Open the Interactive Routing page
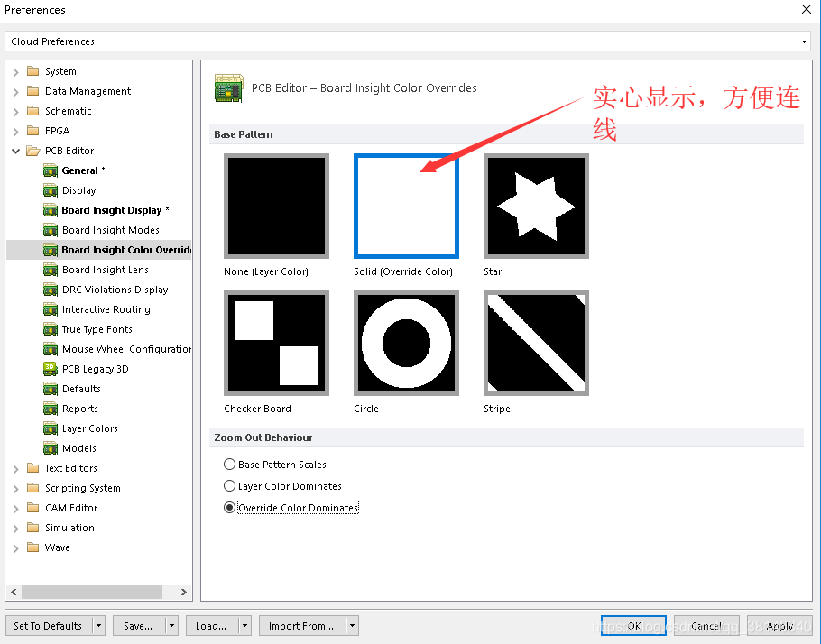Image resolution: width=821 pixels, height=644 pixels. click(x=106, y=310)
